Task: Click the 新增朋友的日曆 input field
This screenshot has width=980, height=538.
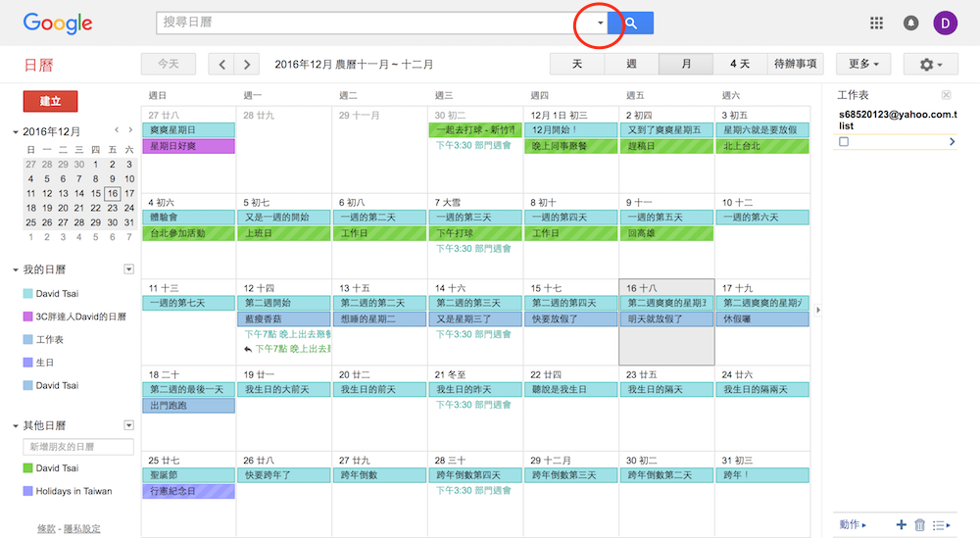Action: (78, 447)
